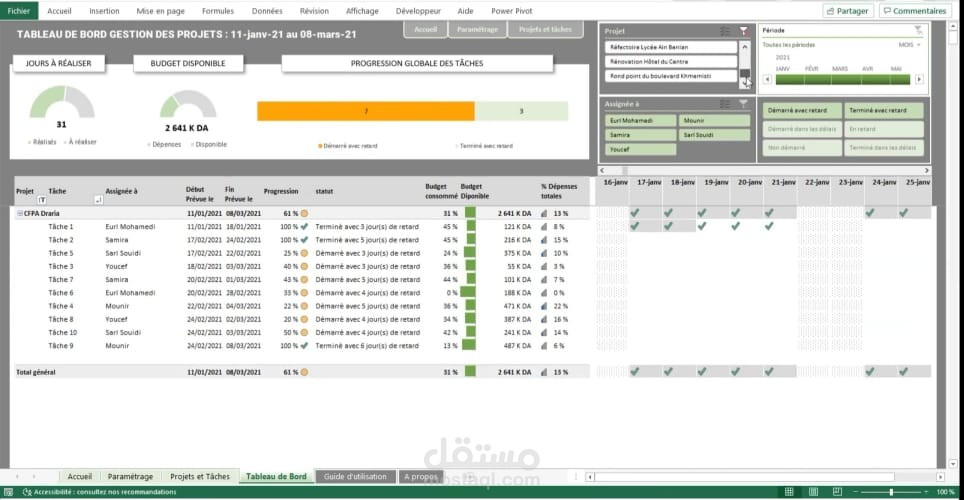Click the top Paramétrage navigation button
Image resolution: width=964 pixels, height=500 pixels.
pyautogui.click(x=477, y=30)
